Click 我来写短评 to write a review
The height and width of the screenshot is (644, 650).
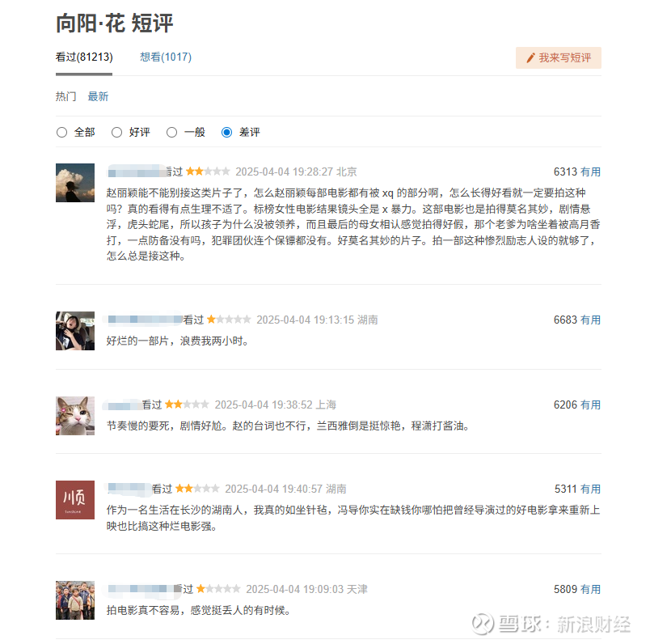coord(559,58)
